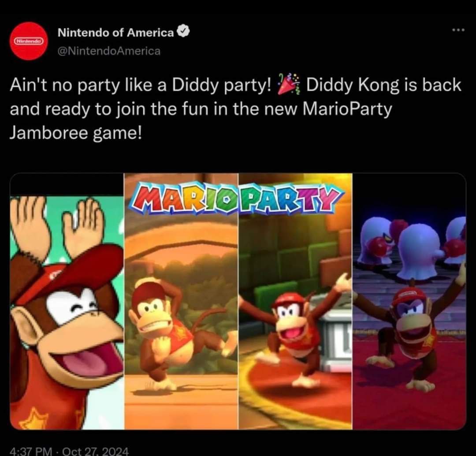Click the verified checkmark badge
Image resolution: width=476 pixels, height=456 pixels.
point(183,31)
